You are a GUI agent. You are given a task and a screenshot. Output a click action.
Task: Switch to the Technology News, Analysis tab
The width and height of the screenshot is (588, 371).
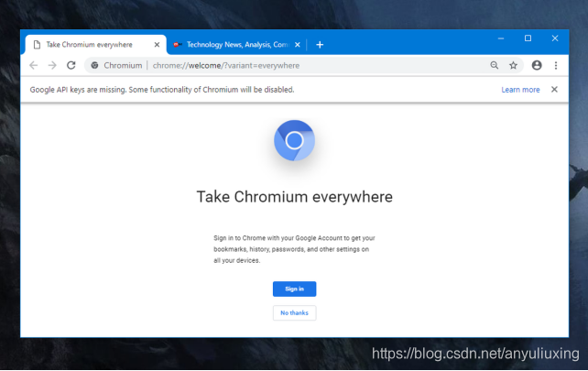point(236,45)
